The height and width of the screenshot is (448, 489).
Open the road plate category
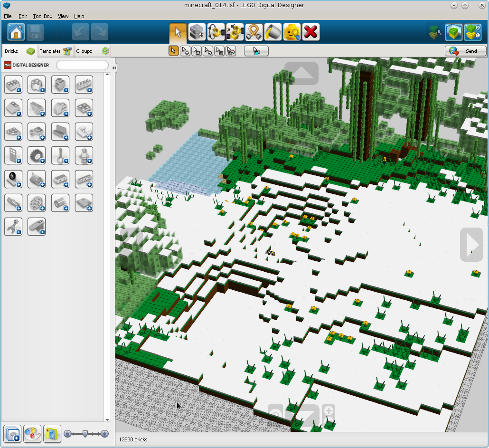84,203
